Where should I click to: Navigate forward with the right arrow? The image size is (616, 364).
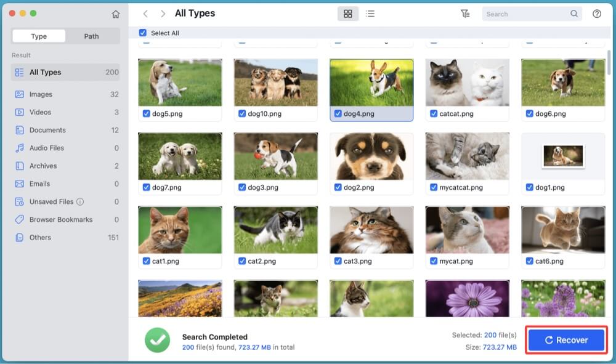pyautogui.click(x=163, y=14)
